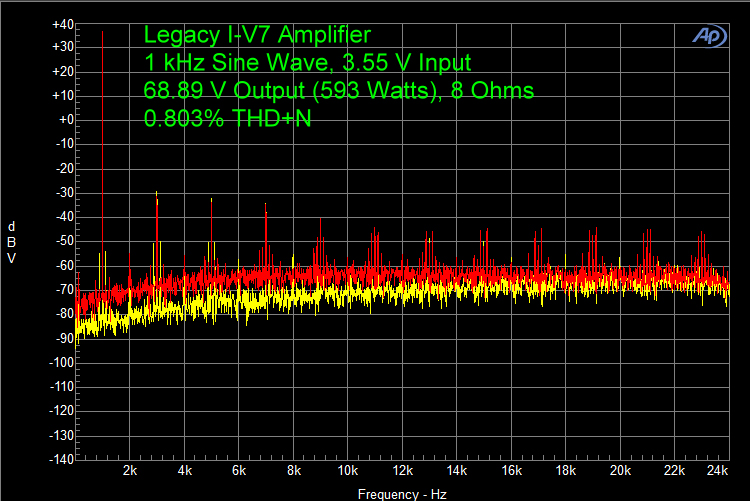Select the '1 kHz Sine Wave, 3.55 V Input' line
Screen dimensions: 750x501
(x=307, y=63)
